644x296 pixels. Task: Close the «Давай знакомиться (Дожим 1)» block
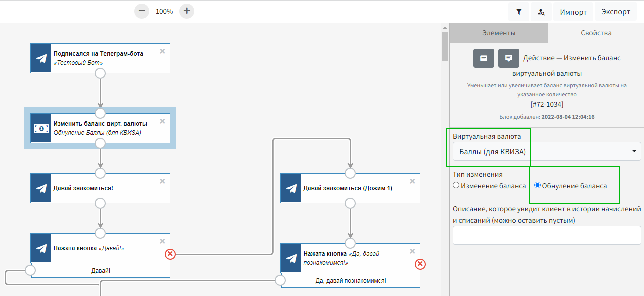click(412, 181)
